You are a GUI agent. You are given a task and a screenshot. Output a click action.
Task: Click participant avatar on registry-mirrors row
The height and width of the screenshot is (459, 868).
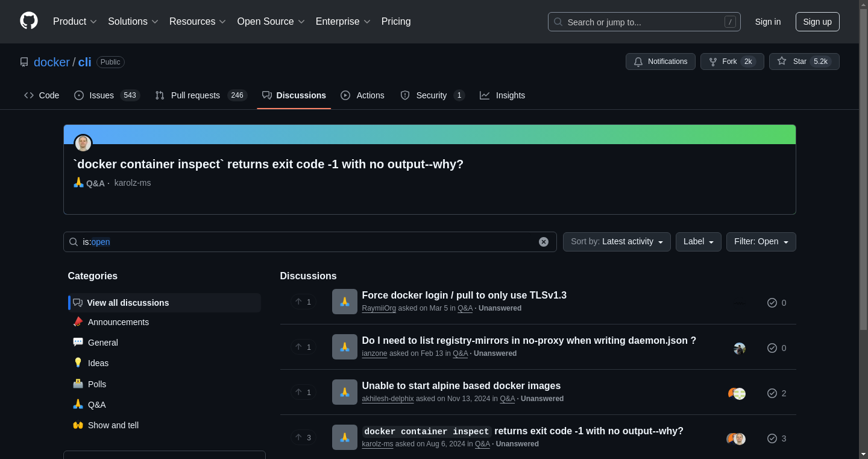pos(740,348)
